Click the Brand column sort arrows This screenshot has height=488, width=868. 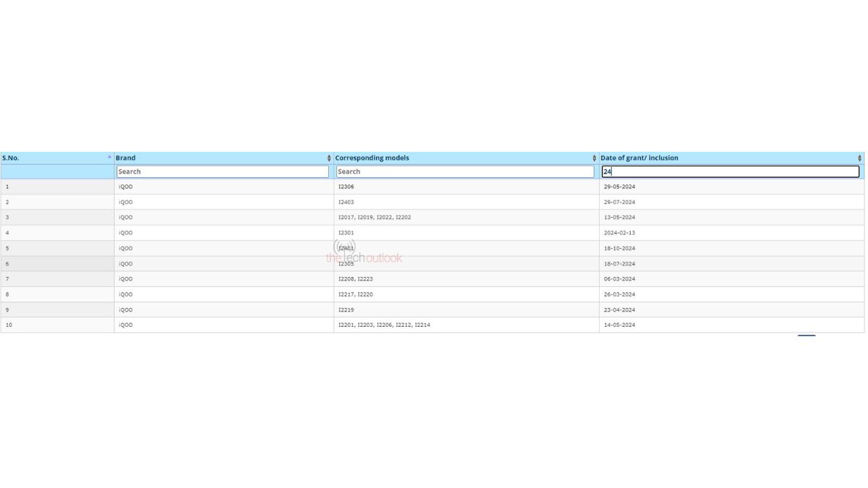(x=329, y=158)
